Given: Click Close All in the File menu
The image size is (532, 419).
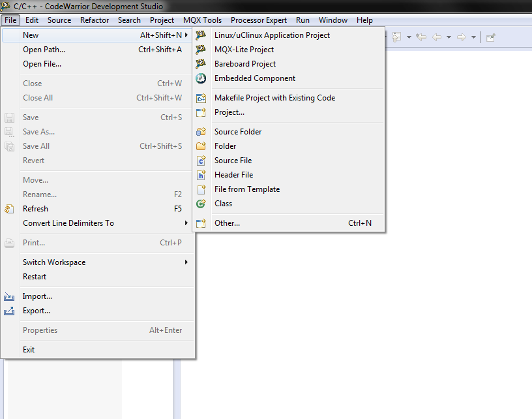Looking at the screenshot, I should point(98,98).
